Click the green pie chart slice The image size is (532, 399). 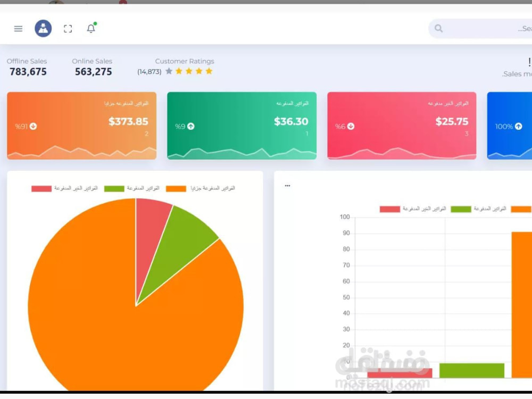tap(183, 244)
